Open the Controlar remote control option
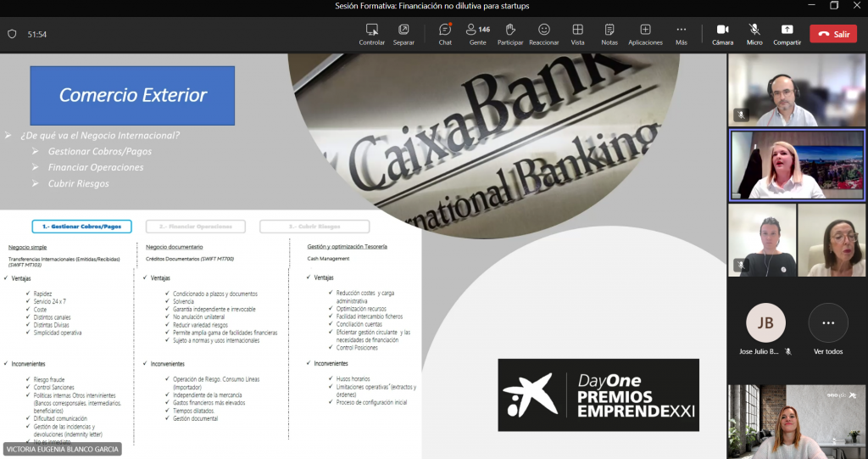868x459 pixels. [371, 35]
